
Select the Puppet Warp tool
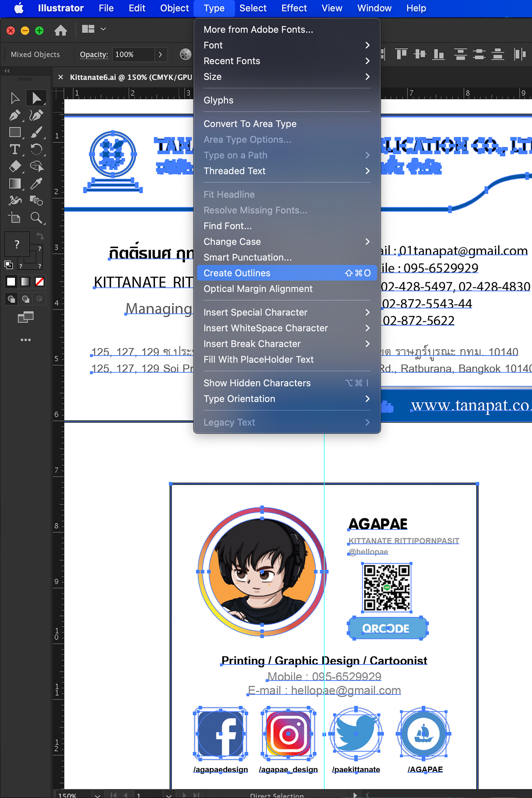(x=15, y=200)
